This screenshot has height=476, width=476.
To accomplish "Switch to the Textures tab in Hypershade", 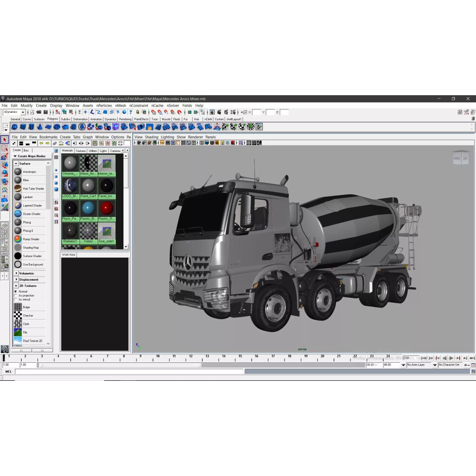I will click(x=81, y=151).
